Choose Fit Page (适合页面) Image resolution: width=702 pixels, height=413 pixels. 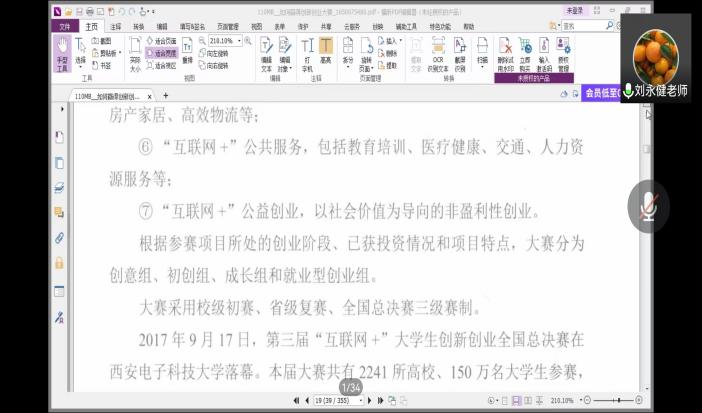[161, 41]
